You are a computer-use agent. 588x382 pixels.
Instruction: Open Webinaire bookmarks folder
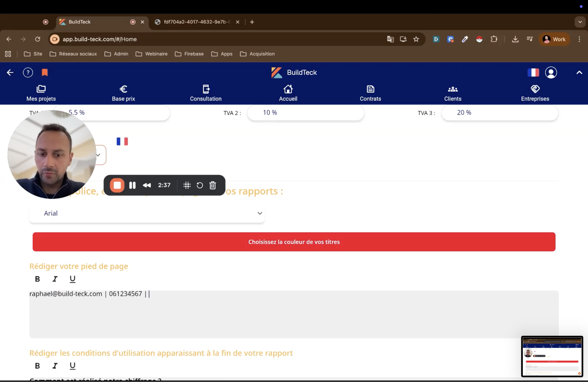pyautogui.click(x=151, y=54)
